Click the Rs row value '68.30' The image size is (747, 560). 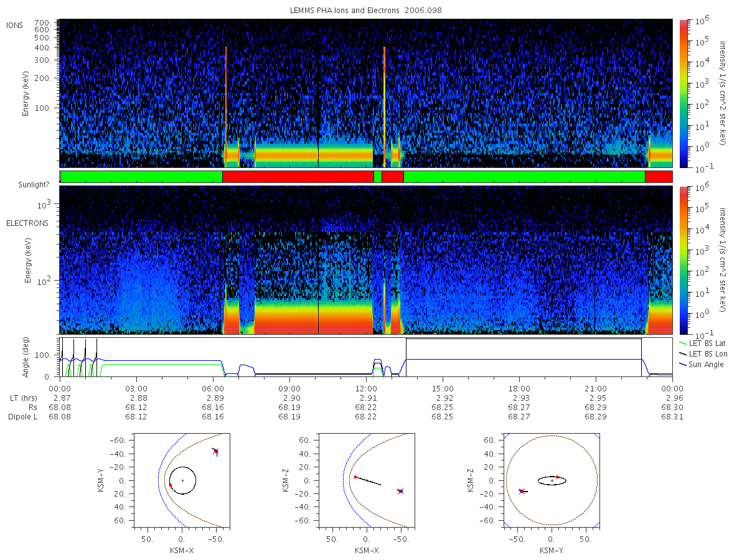(x=673, y=407)
